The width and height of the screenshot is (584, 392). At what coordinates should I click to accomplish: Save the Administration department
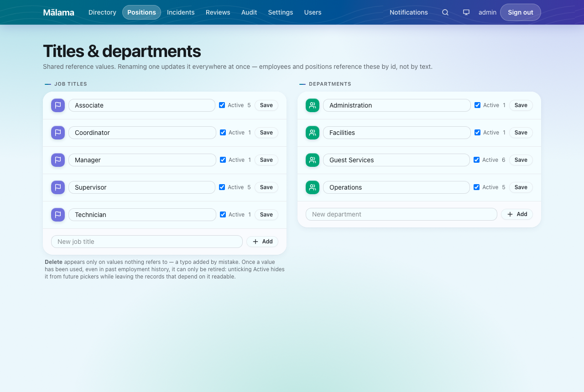click(521, 105)
